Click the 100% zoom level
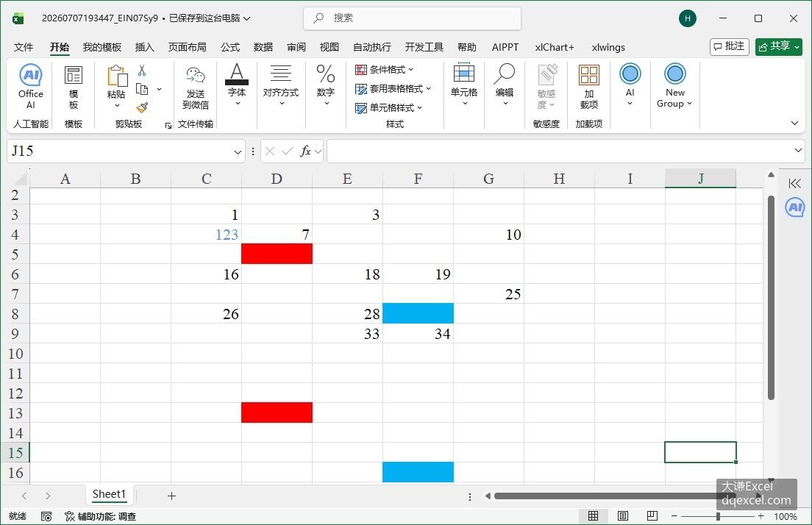812x525 pixels. 785,516
